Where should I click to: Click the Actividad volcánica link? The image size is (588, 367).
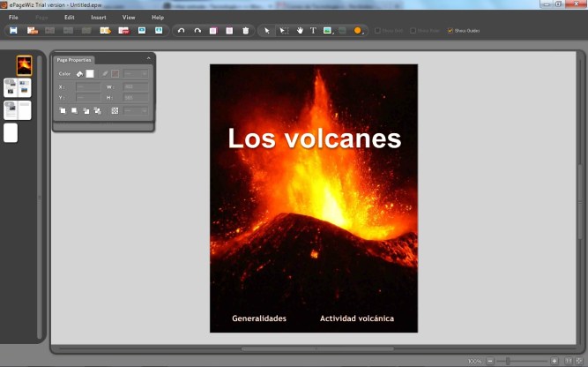click(x=357, y=318)
